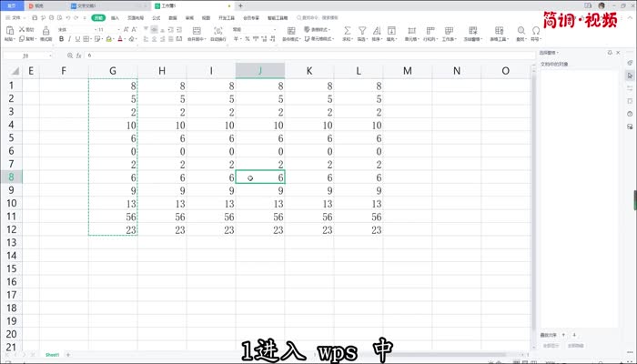Click the Underline formatting icon
Screen dimensions: 637x364
pyautogui.click(x=76, y=39)
